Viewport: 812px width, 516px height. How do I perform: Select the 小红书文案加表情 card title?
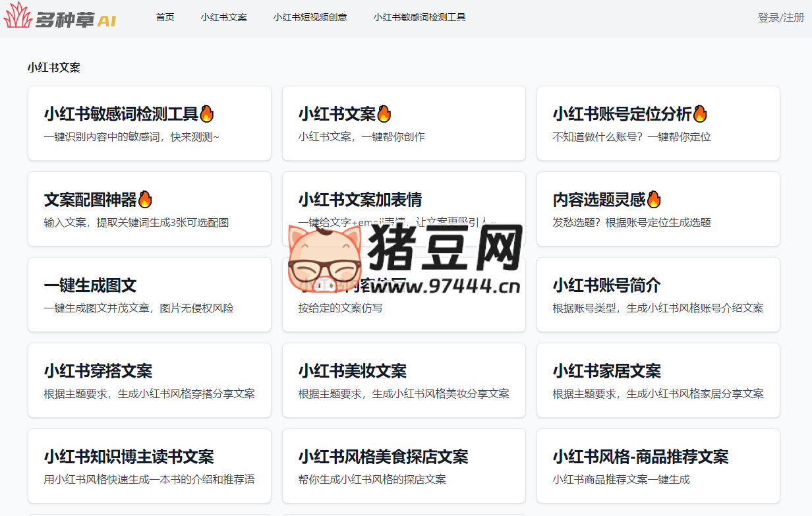point(360,200)
